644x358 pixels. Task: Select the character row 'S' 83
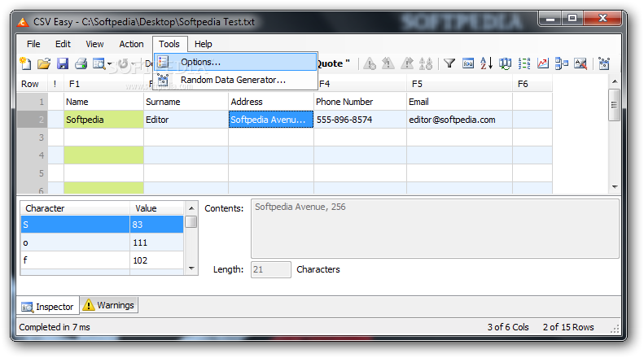click(102, 225)
